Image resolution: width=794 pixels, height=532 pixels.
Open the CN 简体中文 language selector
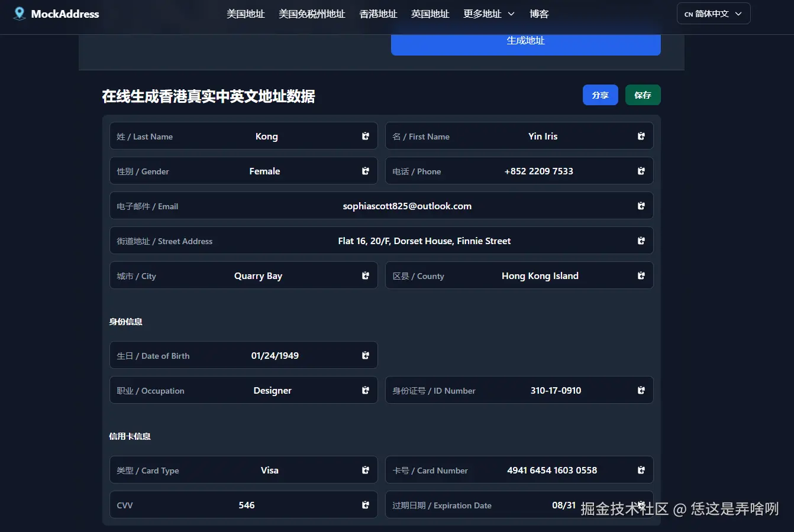click(714, 13)
